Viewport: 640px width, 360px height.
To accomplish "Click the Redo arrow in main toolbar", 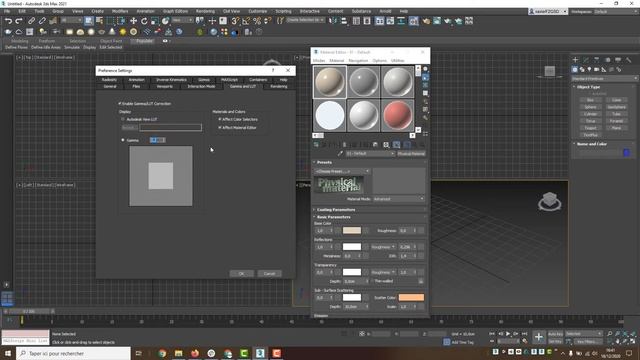I will [19, 21].
